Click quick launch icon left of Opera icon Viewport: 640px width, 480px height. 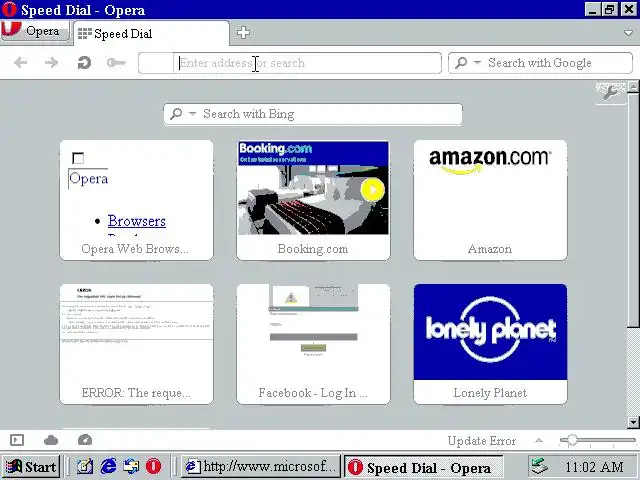131,467
